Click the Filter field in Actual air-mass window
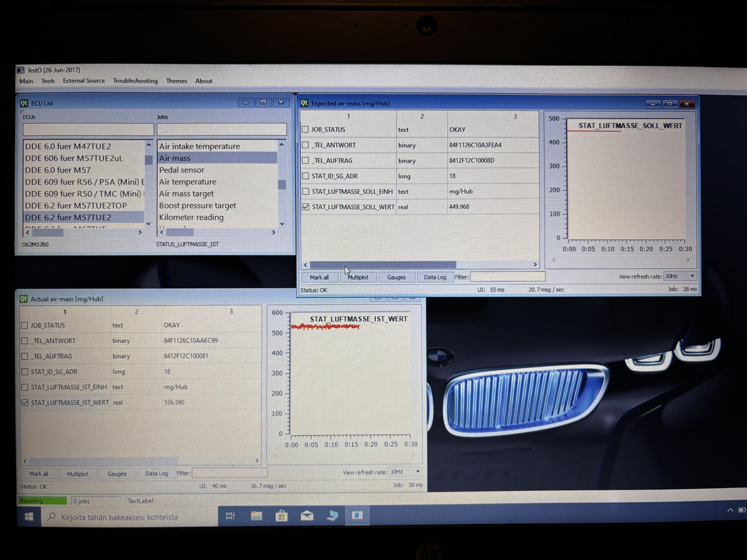747x560 pixels. [229, 473]
